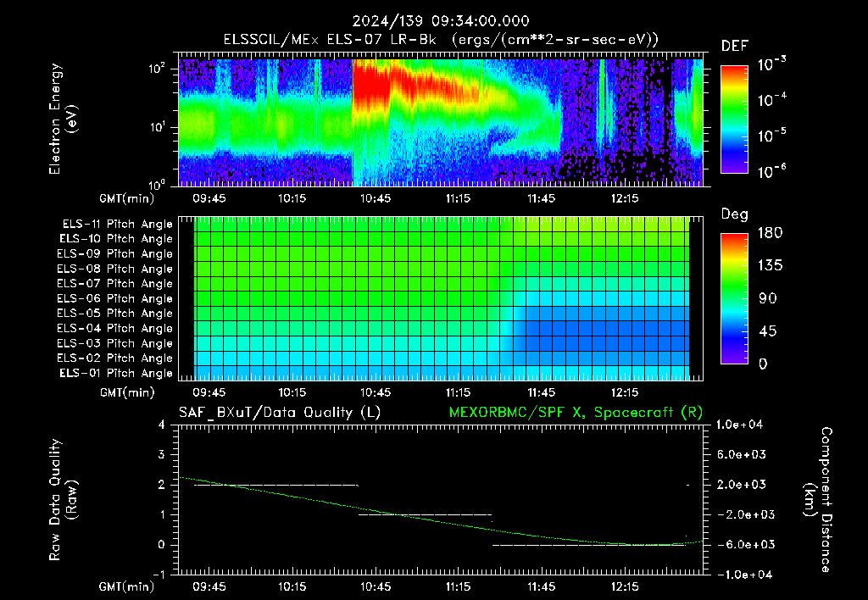Click the 10^2 energy tick label

coord(157,69)
